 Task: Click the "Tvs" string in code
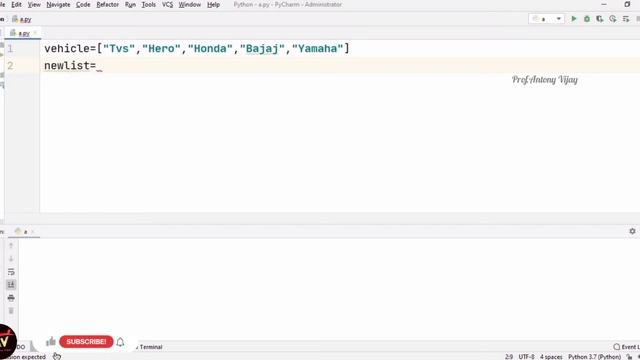click(119, 49)
